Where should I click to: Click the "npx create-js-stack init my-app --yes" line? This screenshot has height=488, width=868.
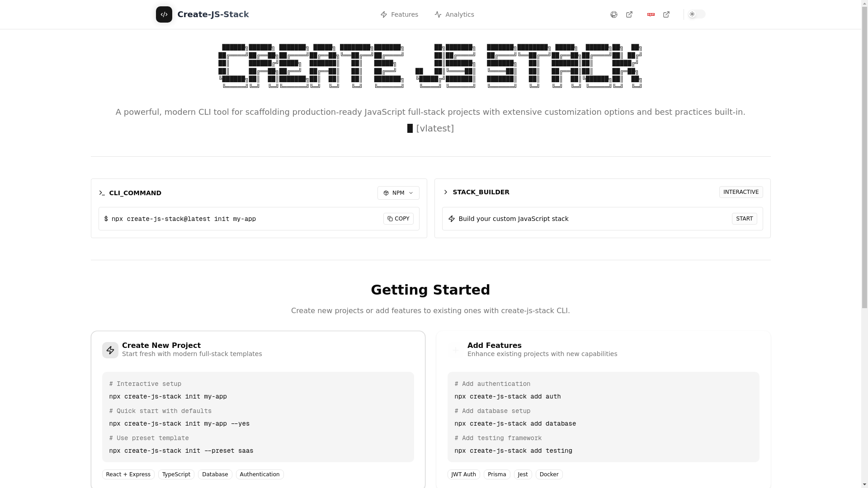pyautogui.click(x=179, y=424)
